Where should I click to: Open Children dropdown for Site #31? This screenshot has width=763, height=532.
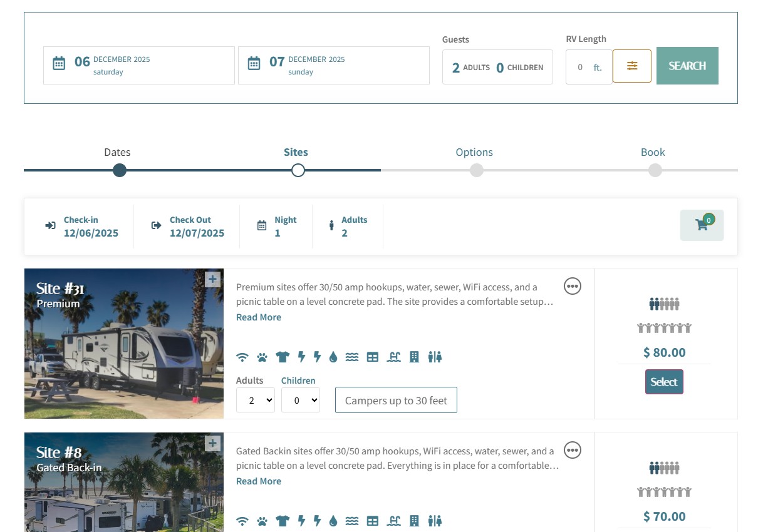point(300,401)
